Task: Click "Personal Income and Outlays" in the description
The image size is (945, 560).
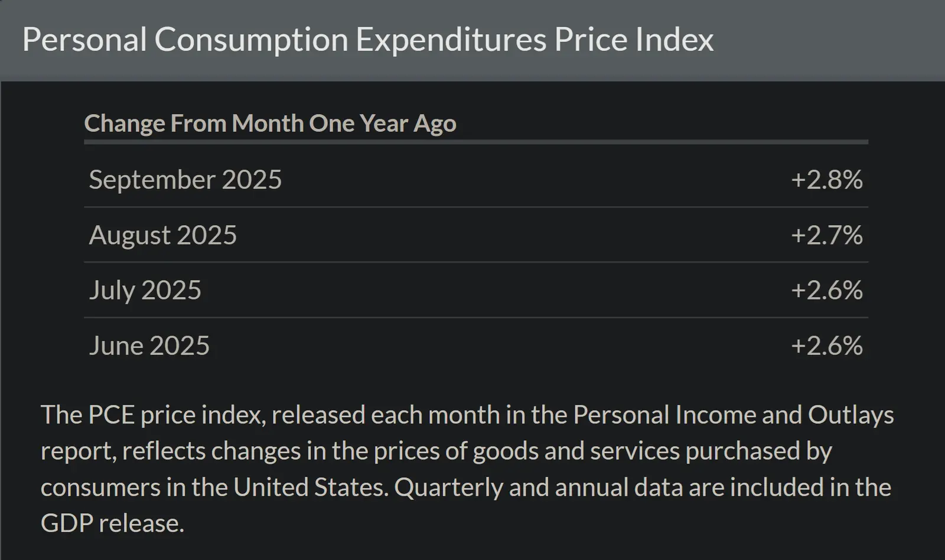Action: click(x=732, y=415)
